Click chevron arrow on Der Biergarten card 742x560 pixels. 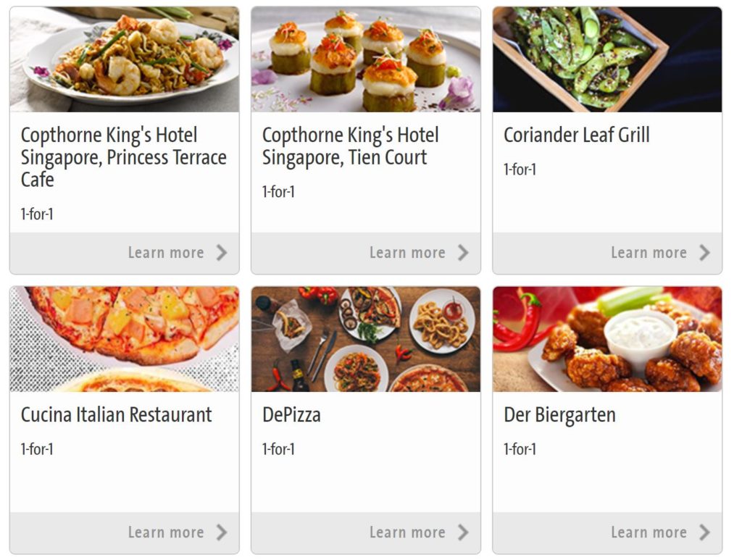[x=704, y=532]
